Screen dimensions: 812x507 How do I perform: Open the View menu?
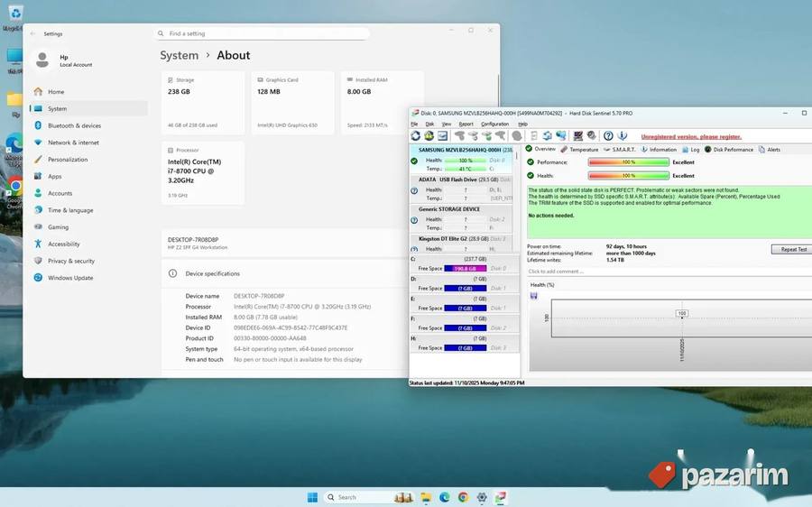click(x=447, y=124)
